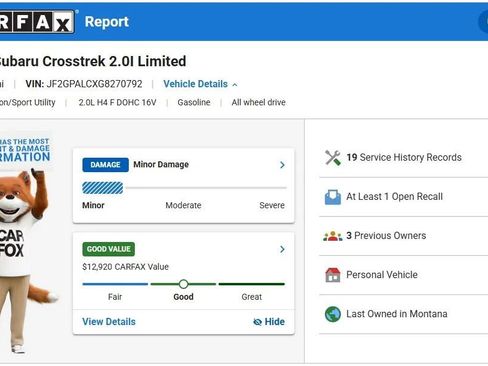Viewport: 488px width, 366px height.
Task: Click the Report header title
Action: click(x=107, y=22)
